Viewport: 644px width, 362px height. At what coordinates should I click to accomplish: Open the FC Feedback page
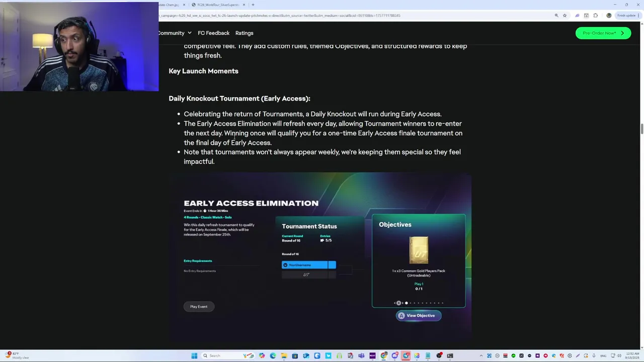click(213, 33)
